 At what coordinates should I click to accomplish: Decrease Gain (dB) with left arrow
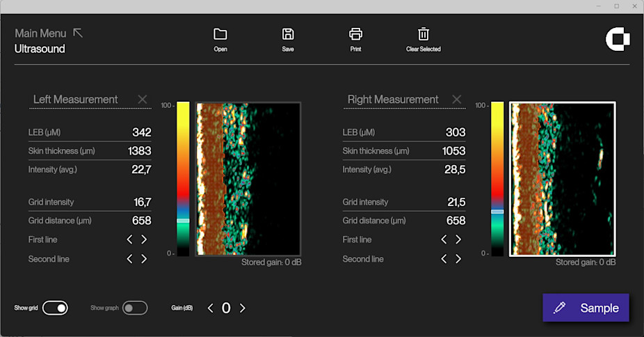click(211, 308)
